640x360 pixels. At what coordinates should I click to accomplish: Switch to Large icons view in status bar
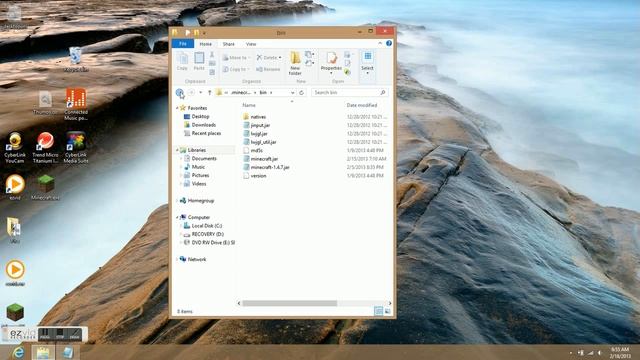click(x=387, y=311)
